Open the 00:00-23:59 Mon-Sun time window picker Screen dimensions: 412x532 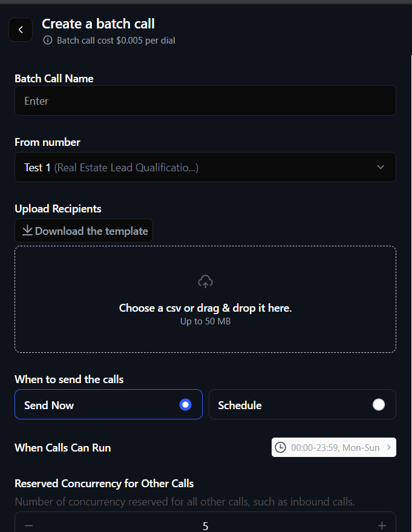[x=333, y=447]
